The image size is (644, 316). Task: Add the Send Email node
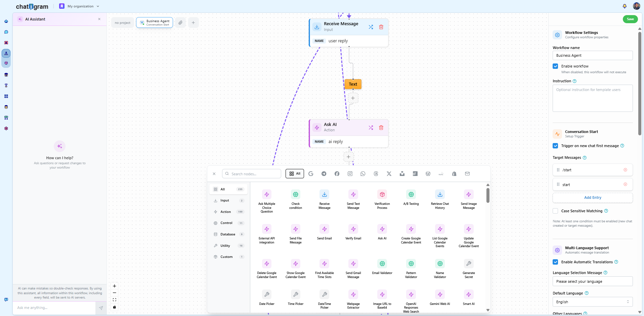coord(325,232)
